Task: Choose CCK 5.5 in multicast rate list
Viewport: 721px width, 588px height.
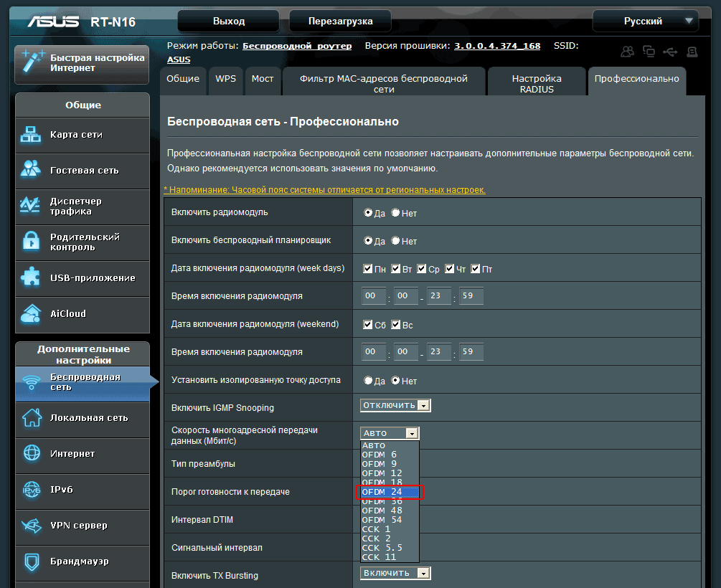Action: (390, 548)
